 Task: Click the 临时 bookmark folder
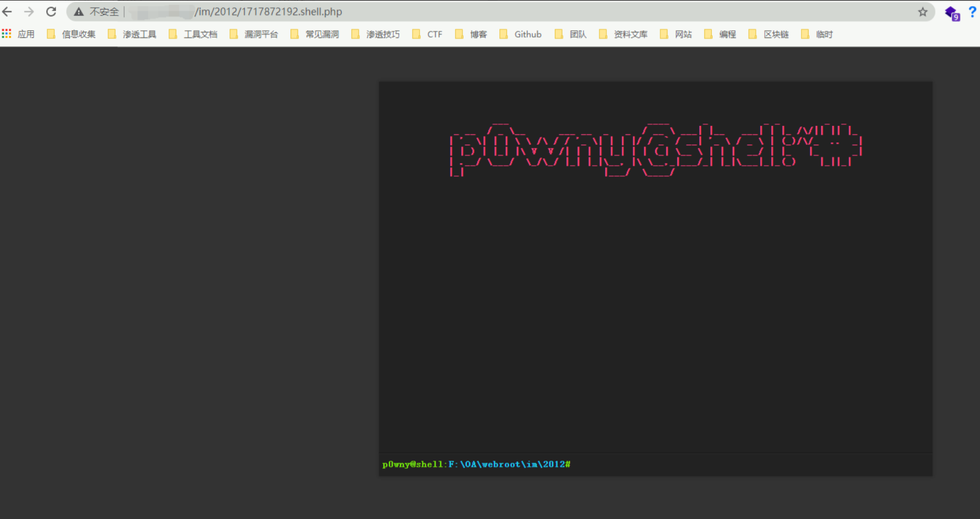pyautogui.click(x=817, y=34)
